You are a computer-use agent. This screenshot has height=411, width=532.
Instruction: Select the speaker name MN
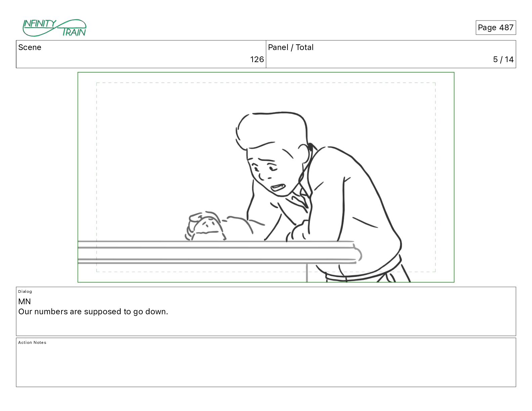[x=25, y=302]
